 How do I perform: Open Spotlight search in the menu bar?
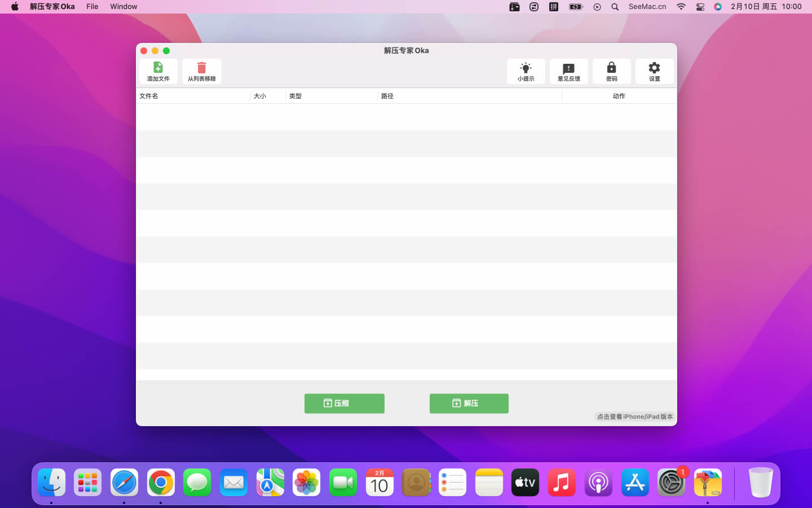pos(615,7)
